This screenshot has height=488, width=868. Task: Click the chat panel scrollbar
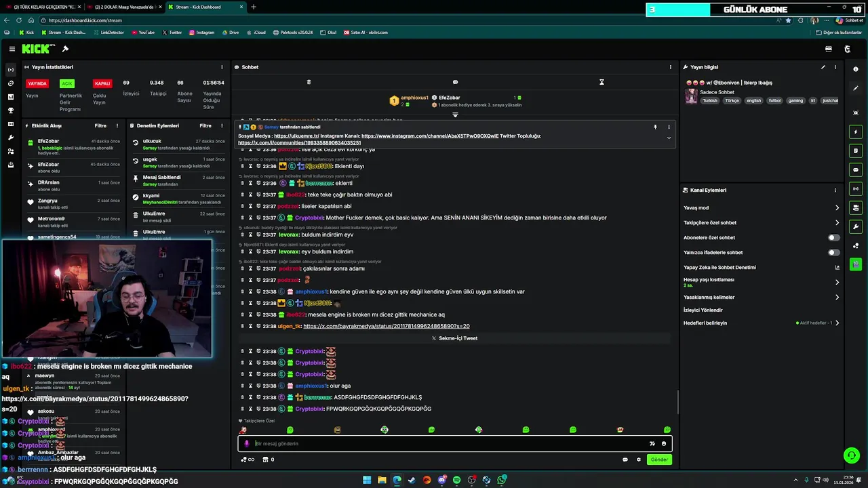pos(677,403)
